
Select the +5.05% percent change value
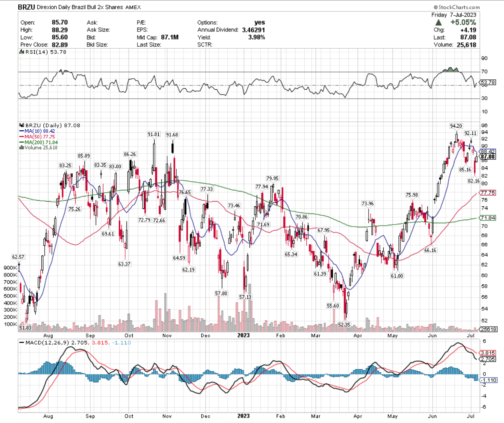coord(463,23)
